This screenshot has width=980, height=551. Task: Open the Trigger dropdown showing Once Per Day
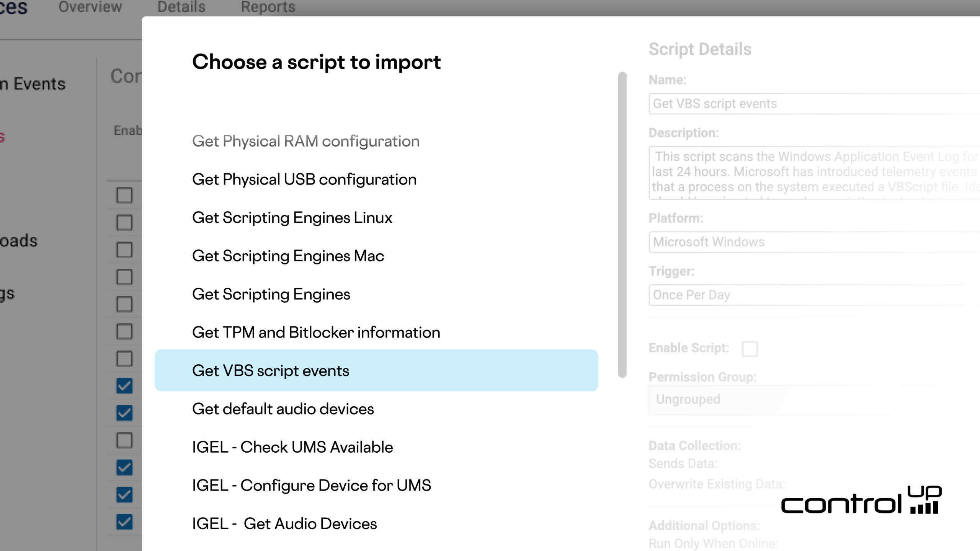(x=804, y=295)
